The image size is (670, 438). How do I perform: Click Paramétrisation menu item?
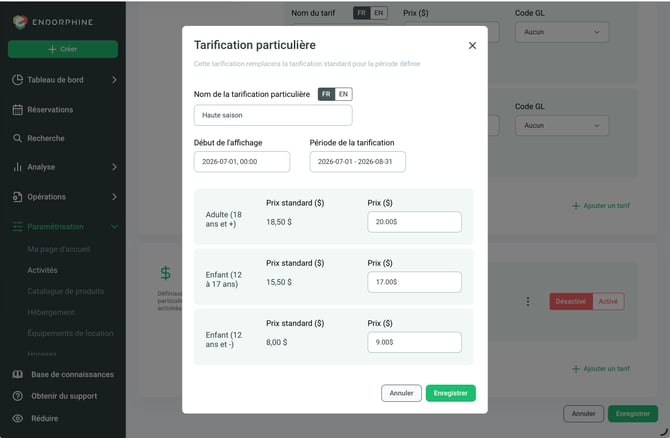pos(56,227)
